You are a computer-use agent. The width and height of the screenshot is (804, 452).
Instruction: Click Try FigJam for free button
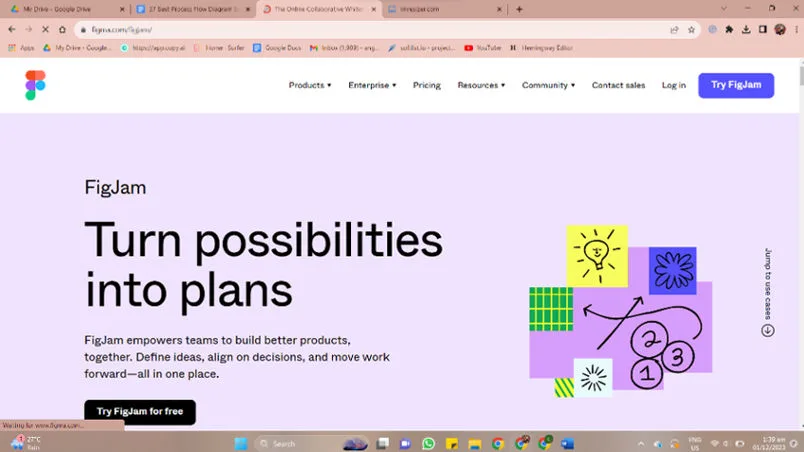(x=140, y=412)
